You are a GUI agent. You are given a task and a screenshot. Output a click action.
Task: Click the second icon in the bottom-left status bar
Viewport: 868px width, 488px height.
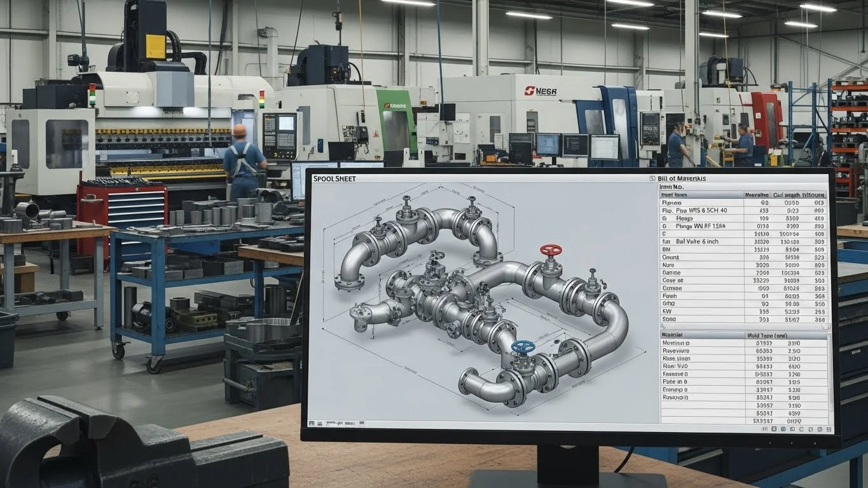(319, 423)
